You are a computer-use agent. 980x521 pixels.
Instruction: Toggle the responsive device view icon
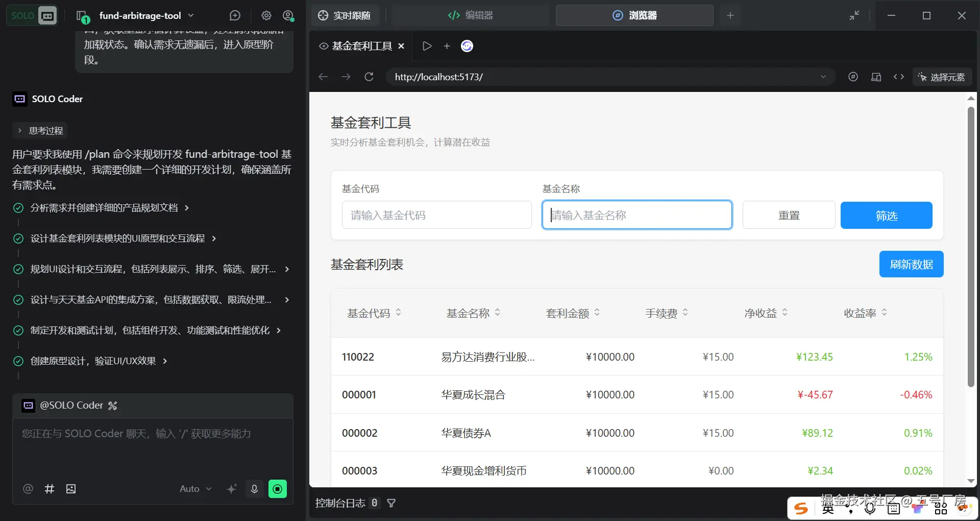click(876, 77)
